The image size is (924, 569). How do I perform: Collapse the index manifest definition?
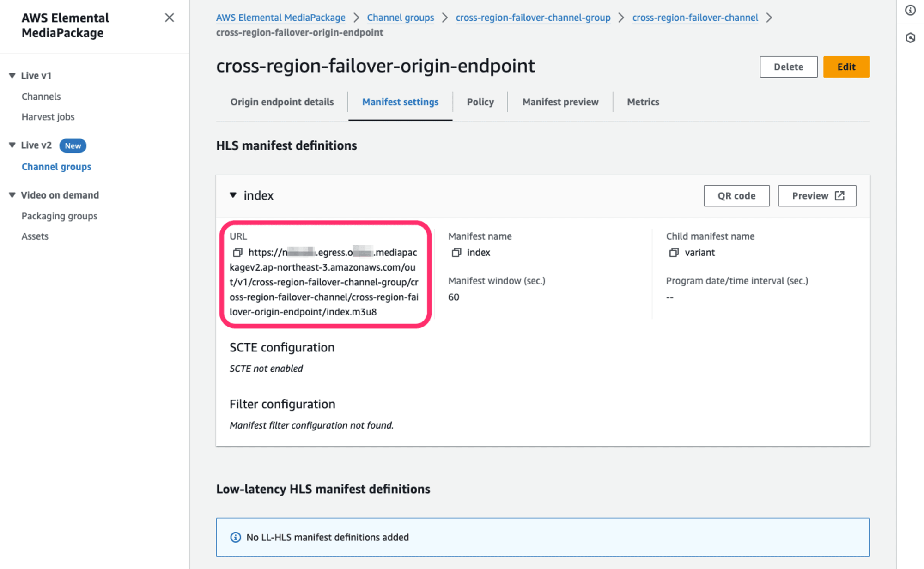233,195
